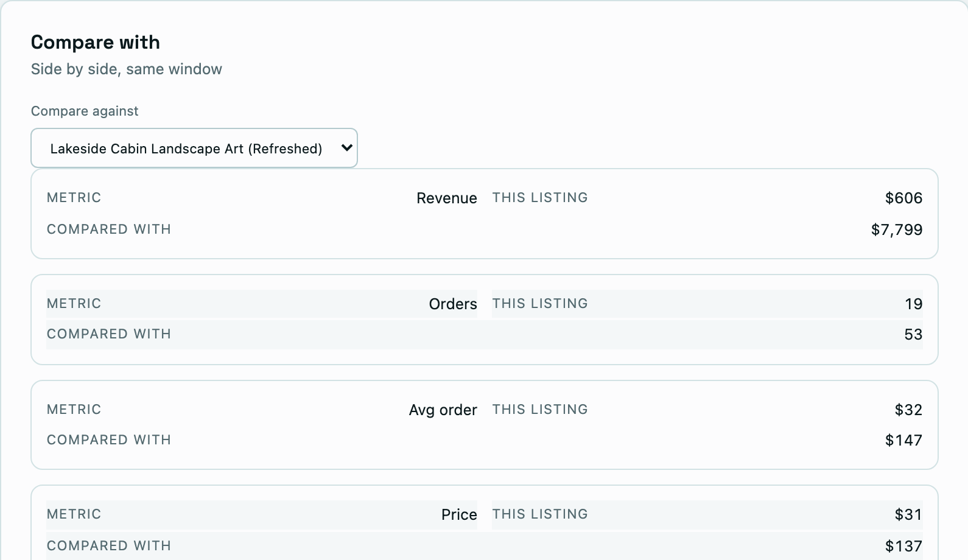This screenshot has width=968, height=560.
Task: Click 'THIS LISTING' label in Revenue card
Action: [x=540, y=198]
